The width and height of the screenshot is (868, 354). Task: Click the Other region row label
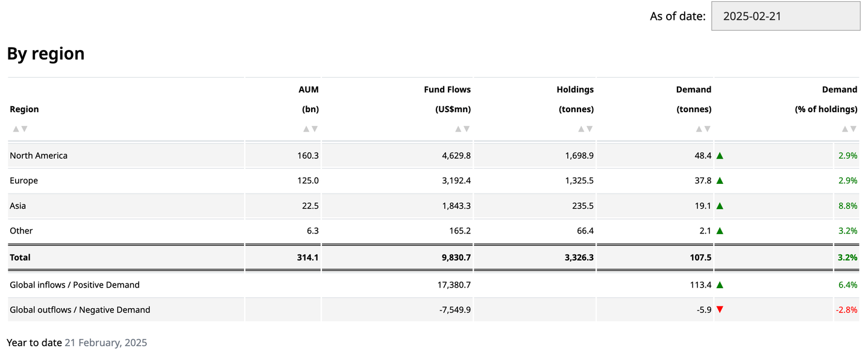[21, 231]
